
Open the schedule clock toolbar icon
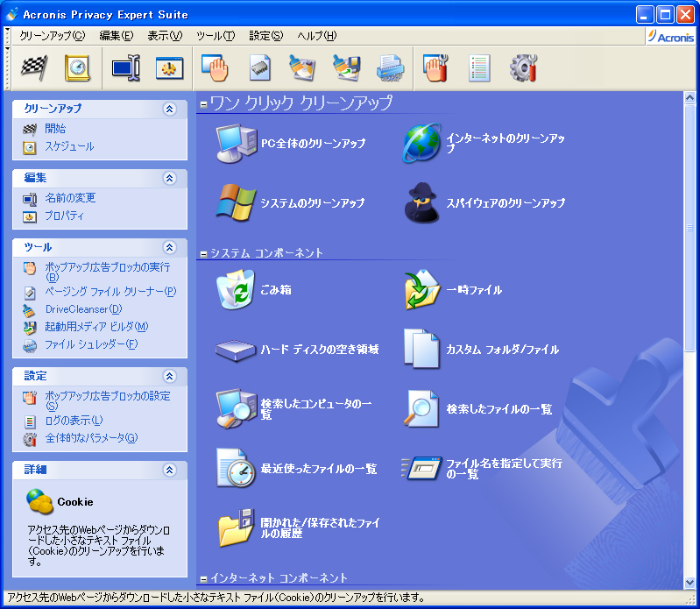pos(78,67)
